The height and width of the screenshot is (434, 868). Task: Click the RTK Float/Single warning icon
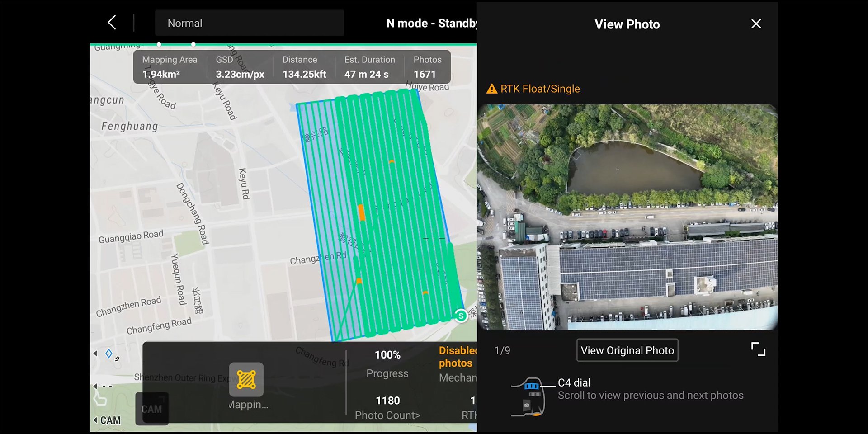point(491,89)
